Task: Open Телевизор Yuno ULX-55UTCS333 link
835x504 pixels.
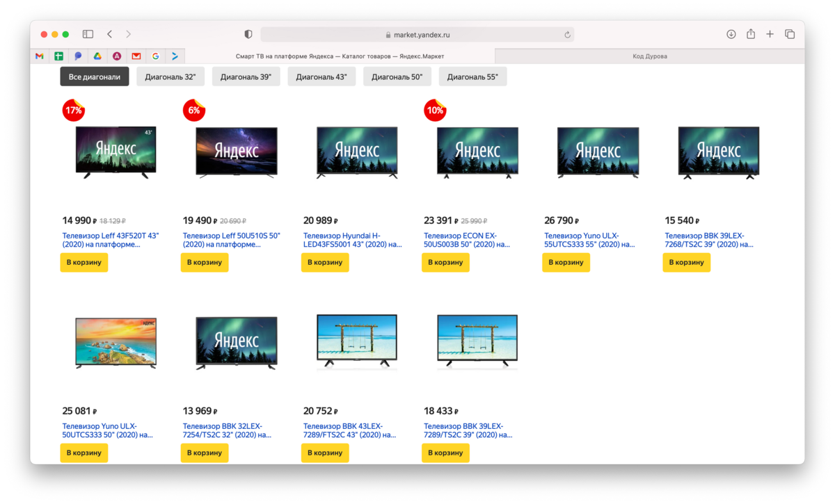Action: [x=589, y=240]
